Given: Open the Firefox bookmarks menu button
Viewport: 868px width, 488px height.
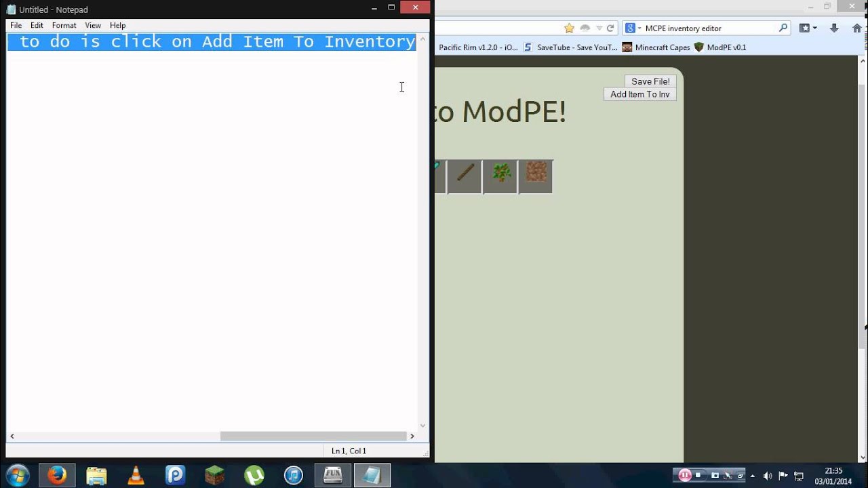Looking at the screenshot, I should pos(808,28).
